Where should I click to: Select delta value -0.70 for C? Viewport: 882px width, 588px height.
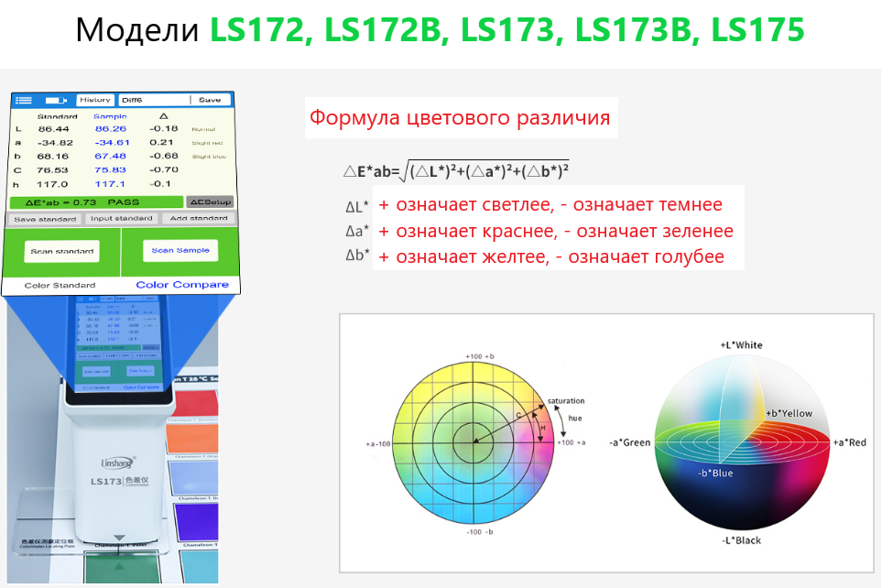(164, 169)
